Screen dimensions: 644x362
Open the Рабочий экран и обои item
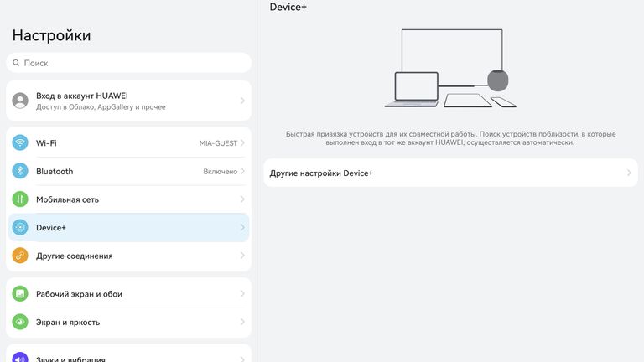pos(128,294)
